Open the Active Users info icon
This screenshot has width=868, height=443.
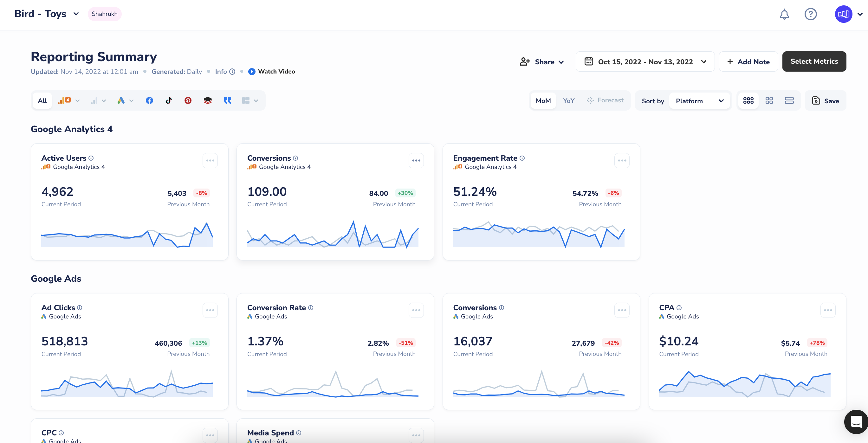tap(91, 158)
